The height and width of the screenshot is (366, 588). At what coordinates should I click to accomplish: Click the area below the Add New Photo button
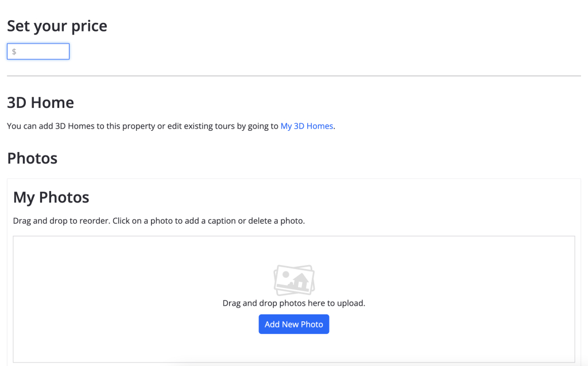[293, 348]
